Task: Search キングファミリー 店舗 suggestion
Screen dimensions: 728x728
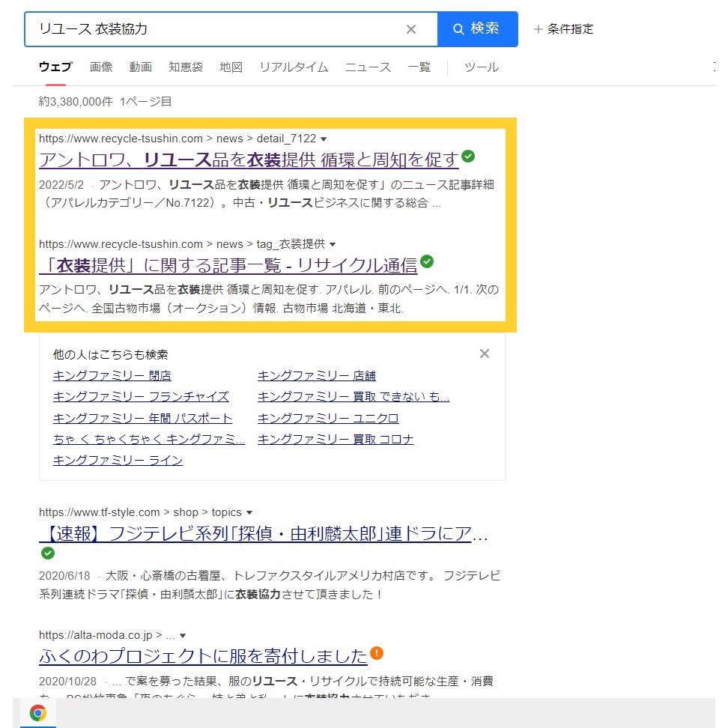Action: click(317, 375)
